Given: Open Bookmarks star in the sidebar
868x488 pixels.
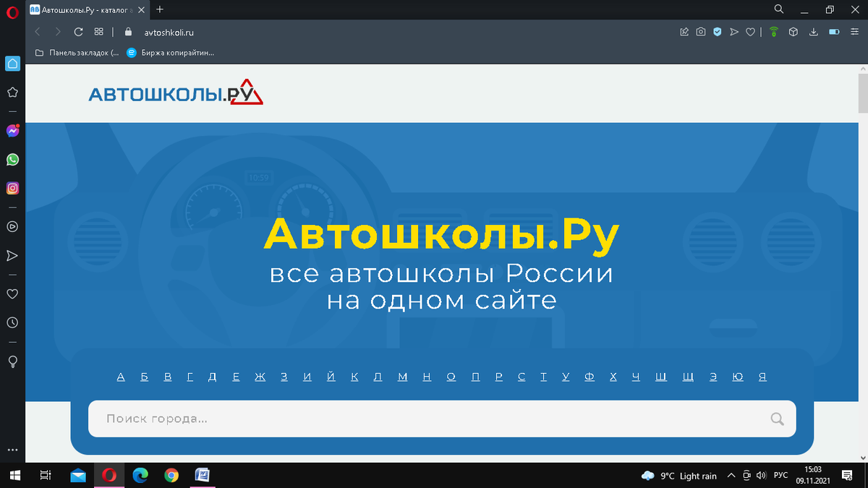Looking at the screenshot, I should point(12,93).
